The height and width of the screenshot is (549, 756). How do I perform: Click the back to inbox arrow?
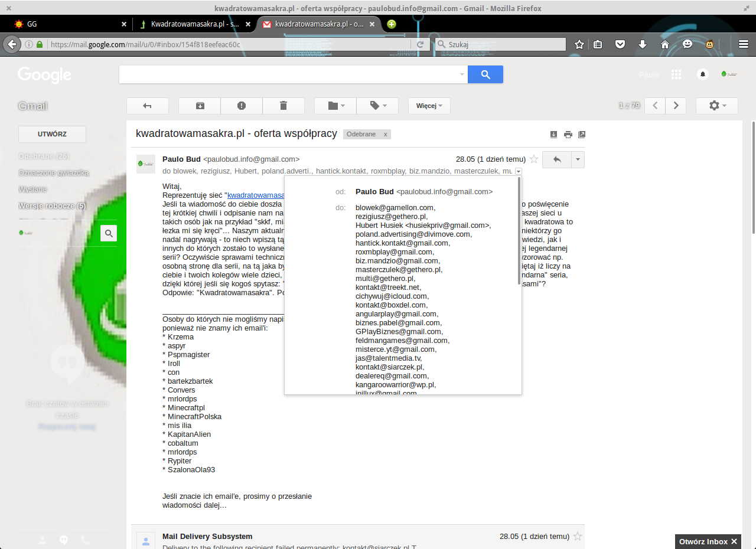(x=148, y=106)
